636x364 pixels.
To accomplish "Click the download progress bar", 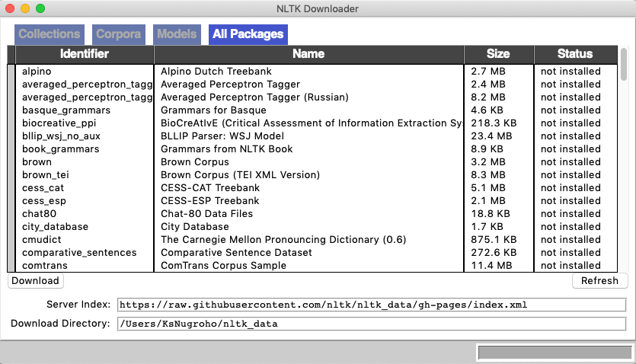I will tap(555, 353).
